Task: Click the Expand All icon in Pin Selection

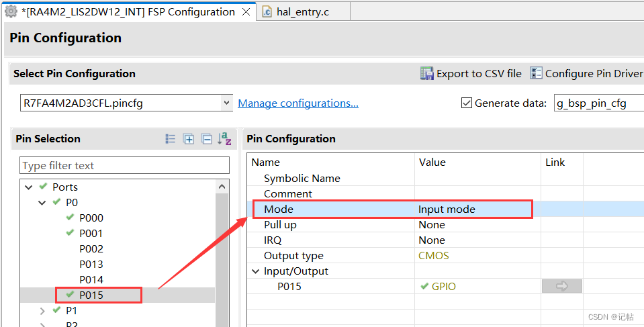Action: click(189, 139)
